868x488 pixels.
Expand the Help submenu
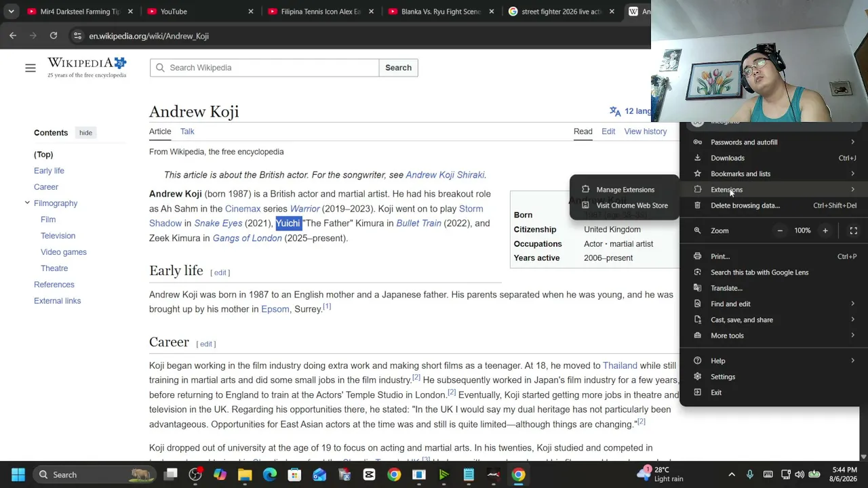pos(773,361)
